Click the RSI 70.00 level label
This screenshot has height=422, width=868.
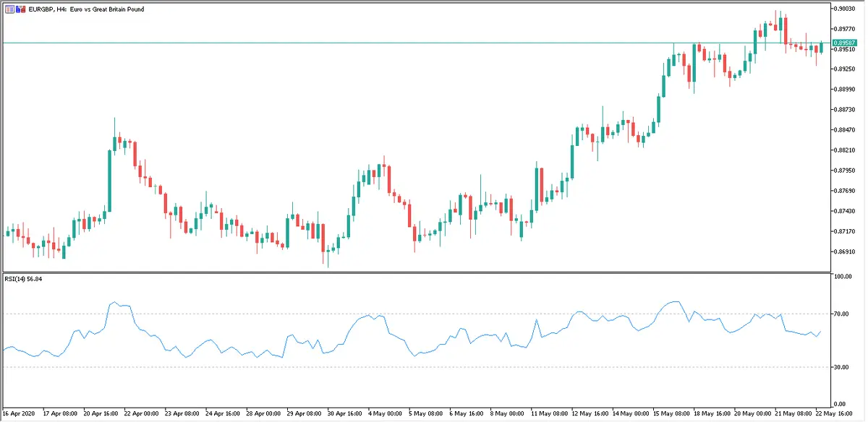coord(841,314)
